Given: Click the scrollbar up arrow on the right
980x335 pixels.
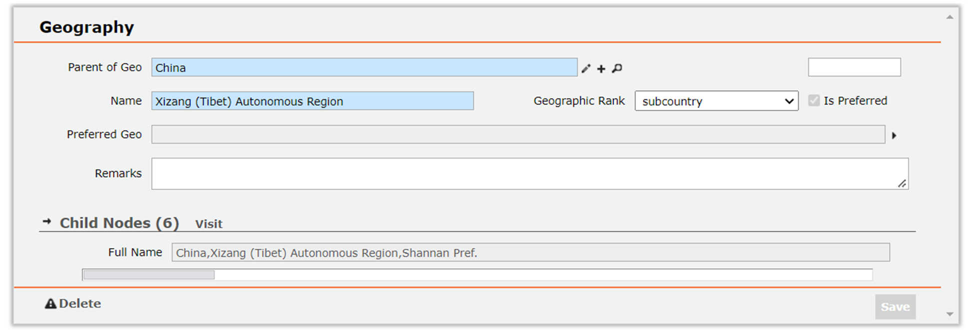Looking at the screenshot, I should [950, 16].
